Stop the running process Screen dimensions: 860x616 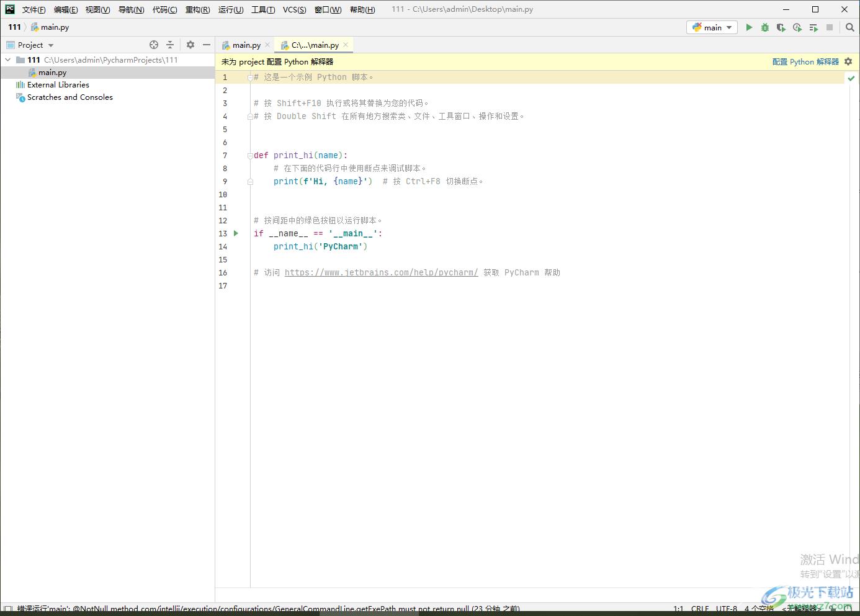(830, 27)
